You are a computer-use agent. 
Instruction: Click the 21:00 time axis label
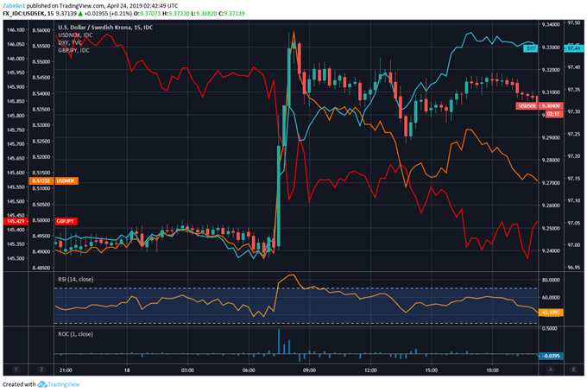tap(66, 370)
